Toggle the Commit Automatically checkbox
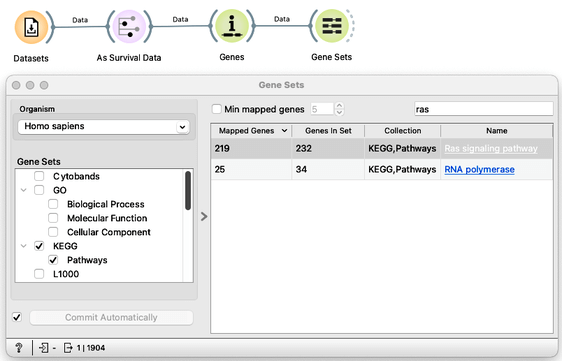This screenshot has width=562, height=361. click(x=17, y=317)
